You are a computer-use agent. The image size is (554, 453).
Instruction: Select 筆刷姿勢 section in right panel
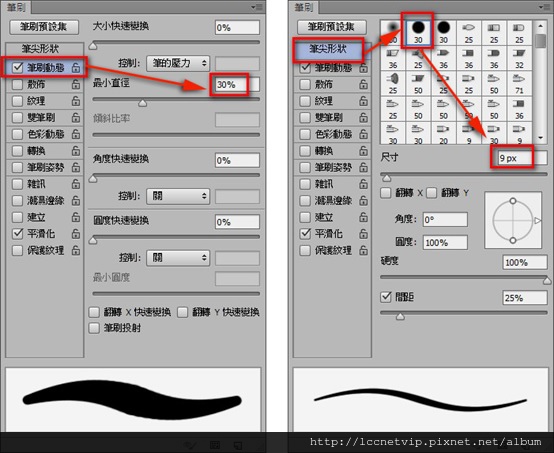tap(332, 167)
